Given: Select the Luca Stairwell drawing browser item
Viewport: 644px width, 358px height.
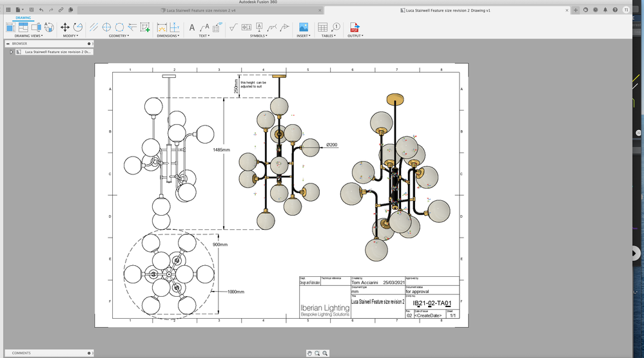Looking at the screenshot, I should [54, 52].
